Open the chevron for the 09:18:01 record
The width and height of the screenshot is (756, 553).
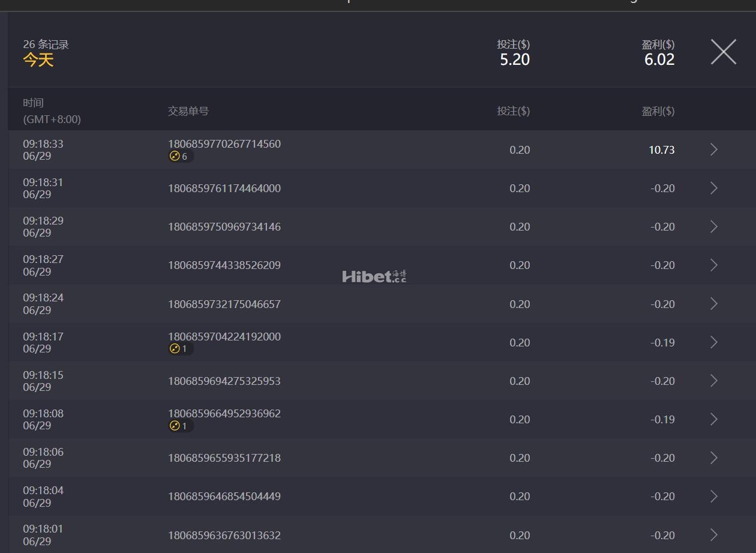point(713,535)
